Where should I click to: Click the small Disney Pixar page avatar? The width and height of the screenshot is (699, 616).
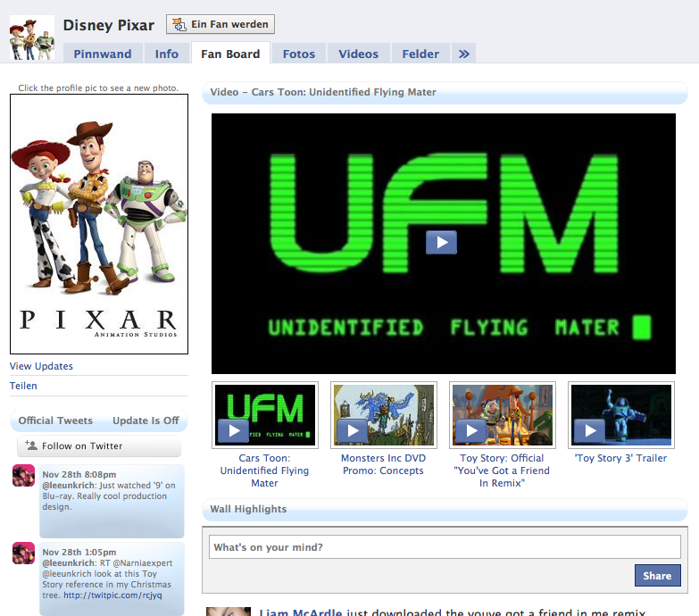click(31, 37)
